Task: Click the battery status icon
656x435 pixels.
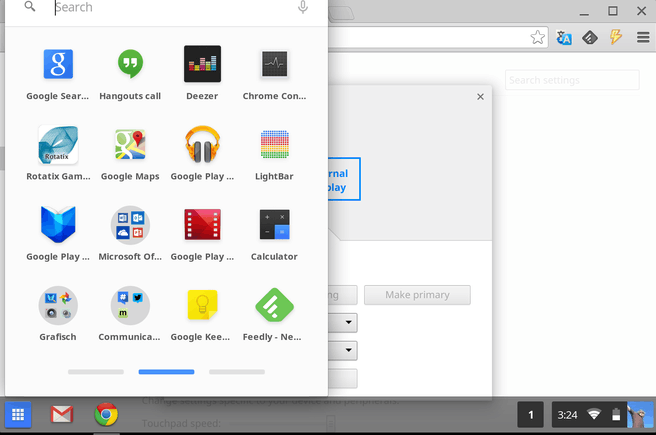Action: (616, 415)
